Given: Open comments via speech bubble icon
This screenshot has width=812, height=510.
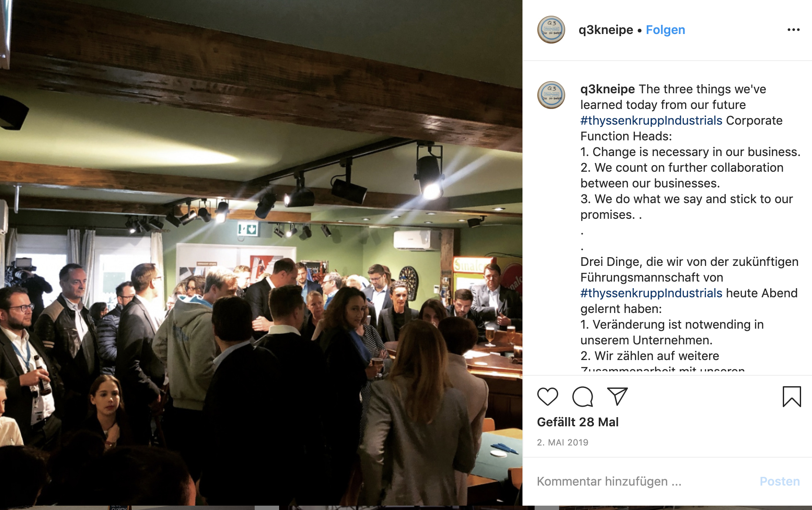Looking at the screenshot, I should 582,396.
